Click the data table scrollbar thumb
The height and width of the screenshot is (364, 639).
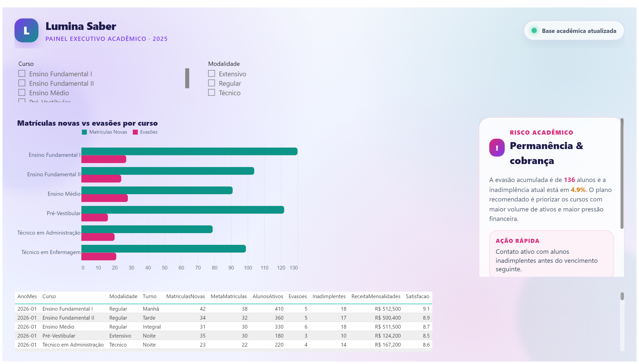click(x=622, y=296)
